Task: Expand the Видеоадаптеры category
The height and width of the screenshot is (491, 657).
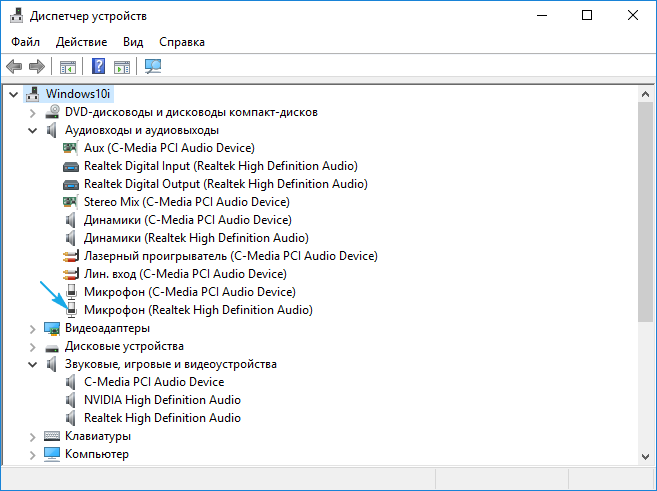Action: coord(33,328)
